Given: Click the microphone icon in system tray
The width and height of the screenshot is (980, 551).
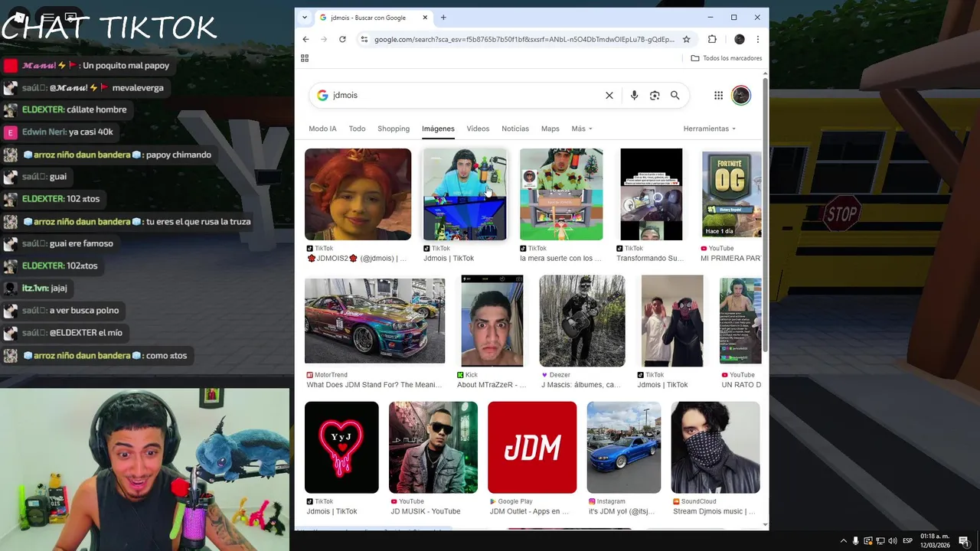Looking at the screenshot, I should 856,541.
